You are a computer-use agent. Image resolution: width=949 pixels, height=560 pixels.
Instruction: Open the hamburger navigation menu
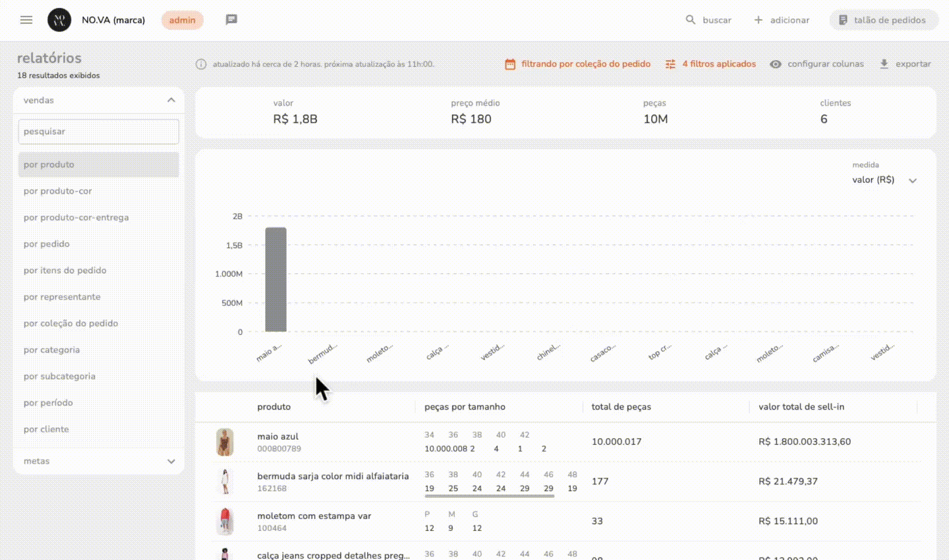[26, 20]
